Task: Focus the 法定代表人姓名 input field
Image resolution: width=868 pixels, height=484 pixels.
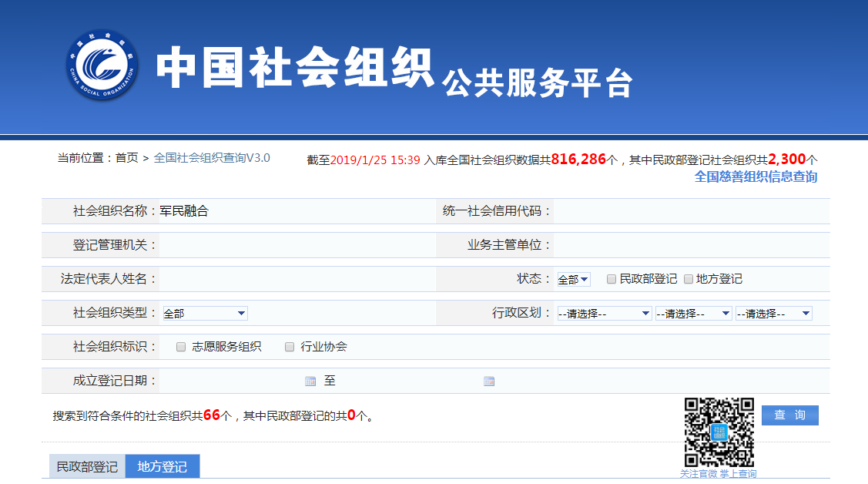Action: (297, 278)
